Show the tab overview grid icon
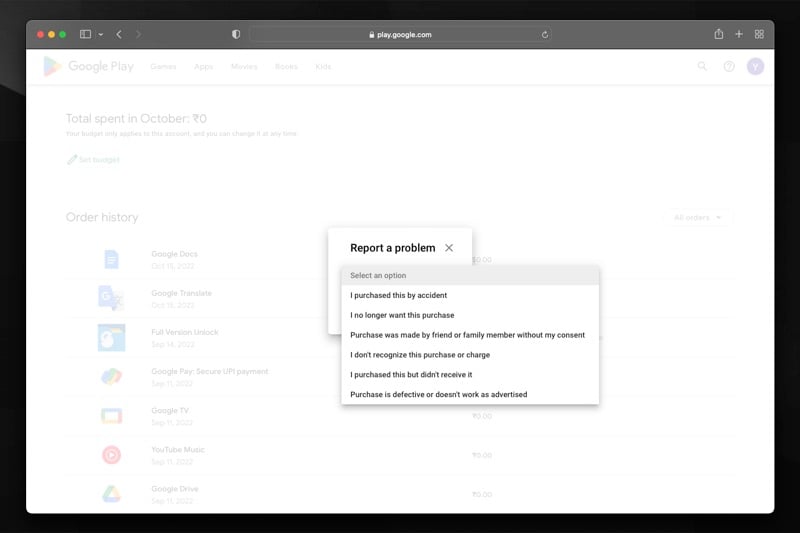This screenshot has height=533, width=800. tap(759, 34)
